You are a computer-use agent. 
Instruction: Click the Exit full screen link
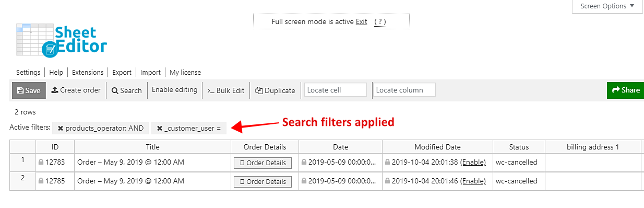tap(362, 21)
